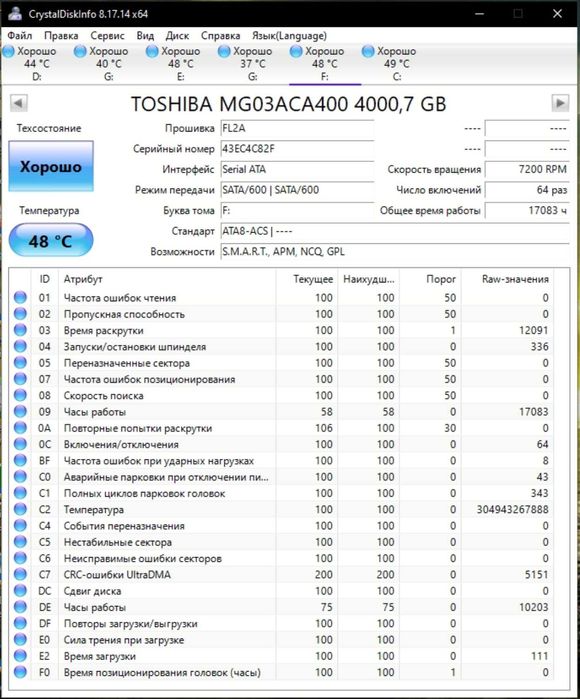The height and width of the screenshot is (699, 580).
Task: Open the Правка menu
Action: click(x=61, y=36)
